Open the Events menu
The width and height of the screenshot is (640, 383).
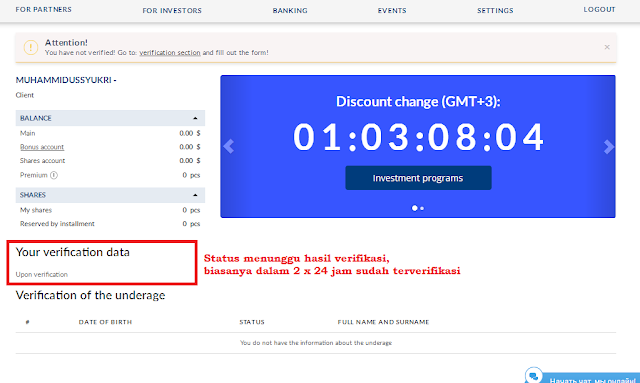[392, 11]
